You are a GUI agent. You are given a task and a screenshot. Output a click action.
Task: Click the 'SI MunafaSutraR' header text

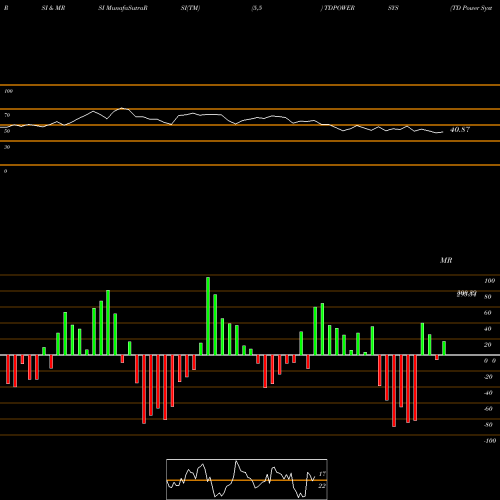pos(123,8)
